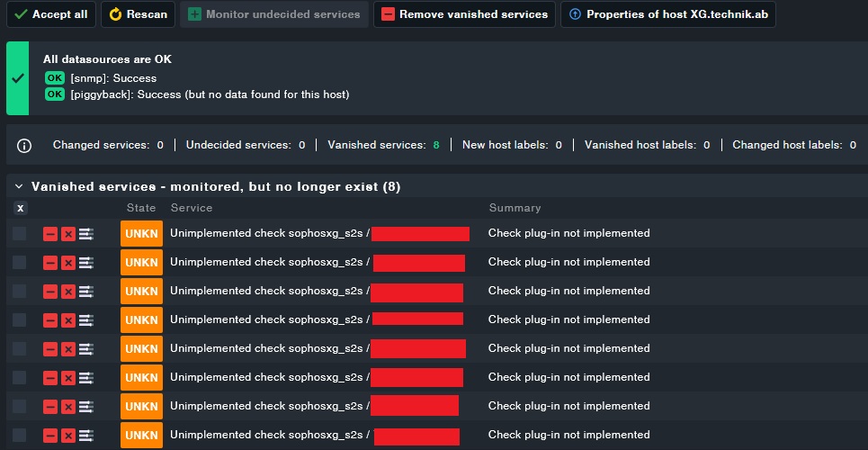Image resolution: width=868 pixels, height=450 pixels.
Task: Click the remove (minus) icon in first service row
Action: coord(50,234)
